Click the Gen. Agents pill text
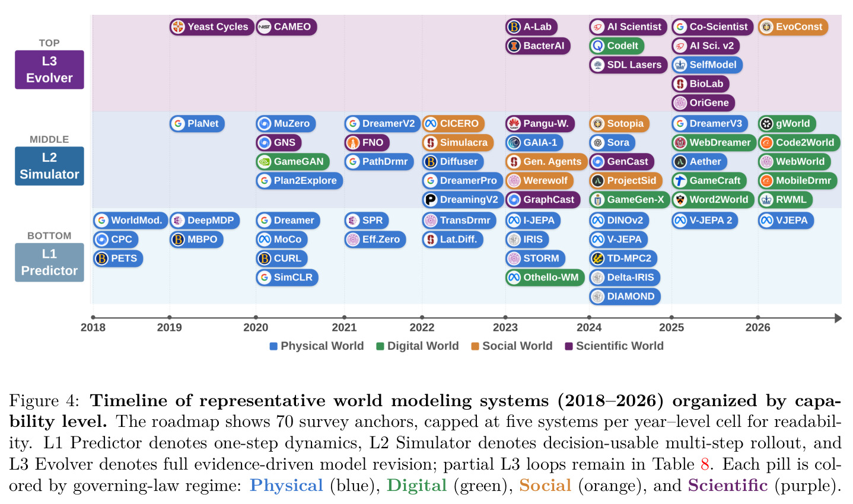 pyautogui.click(x=552, y=161)
